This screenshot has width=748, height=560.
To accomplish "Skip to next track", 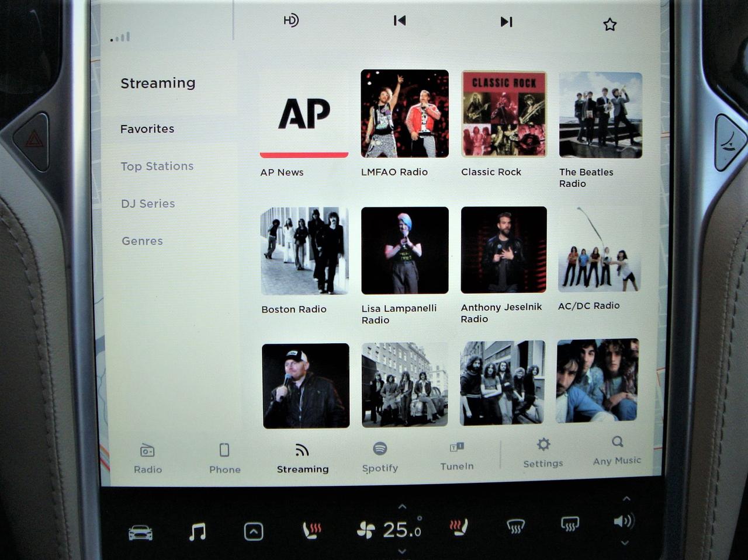I will [506, 22].
